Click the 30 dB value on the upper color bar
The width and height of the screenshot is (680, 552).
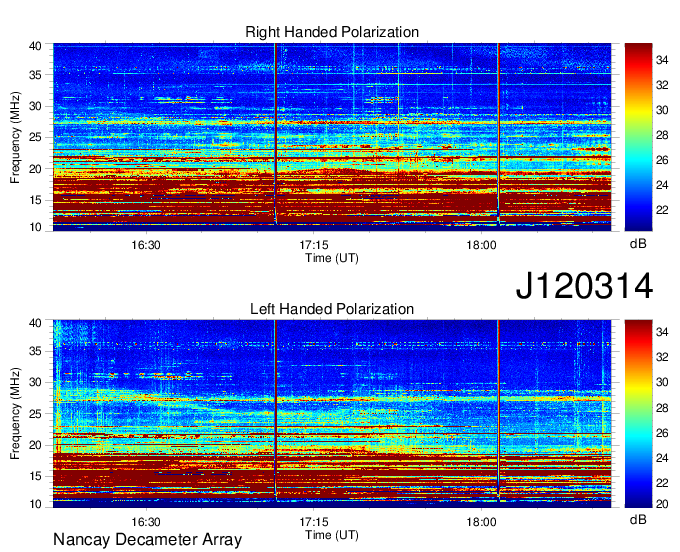(x=662, y=110)
